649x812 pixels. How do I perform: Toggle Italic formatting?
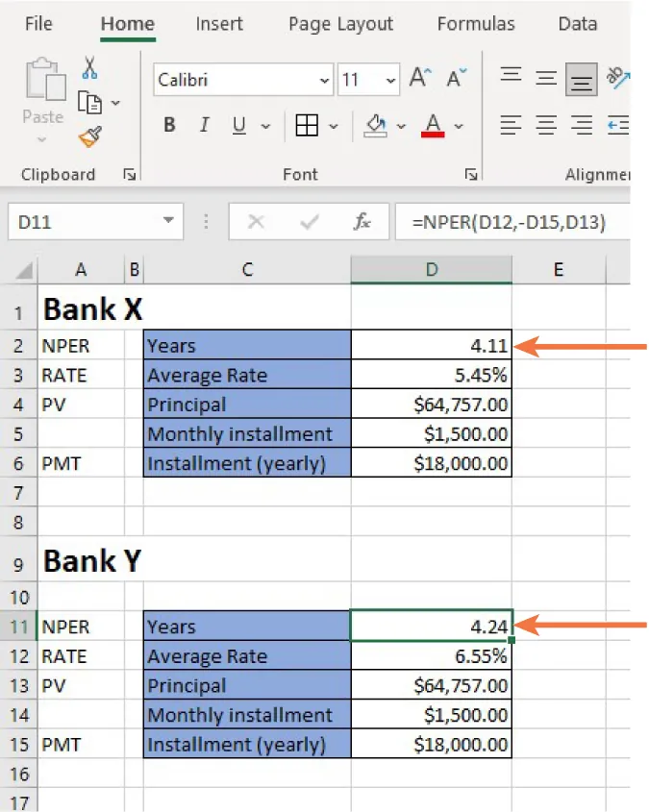[204, 126]
